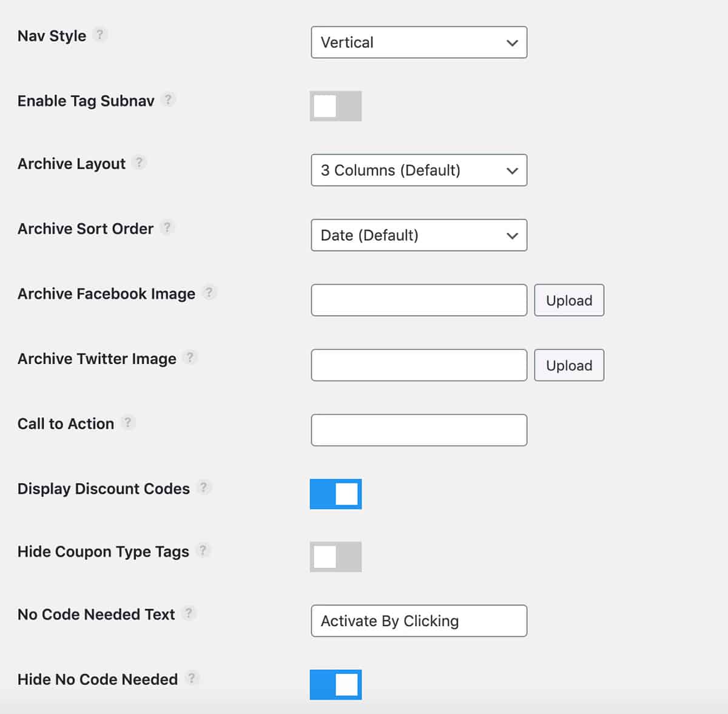Image resolution: width=728 pixels, height=714 pixels.
Task: Click the help icon for No Code Needed Text
Action: 189,613
